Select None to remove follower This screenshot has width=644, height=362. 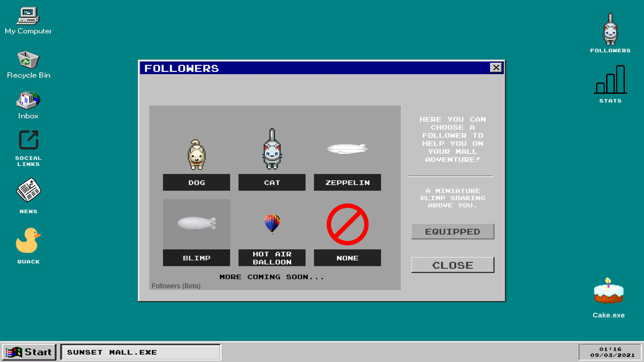tap(347, 258)
